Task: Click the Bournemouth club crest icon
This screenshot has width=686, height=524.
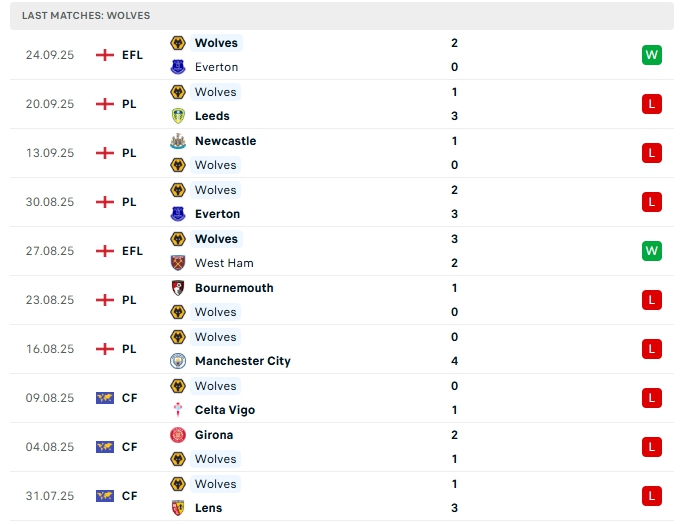Action: tap(178, 288)
